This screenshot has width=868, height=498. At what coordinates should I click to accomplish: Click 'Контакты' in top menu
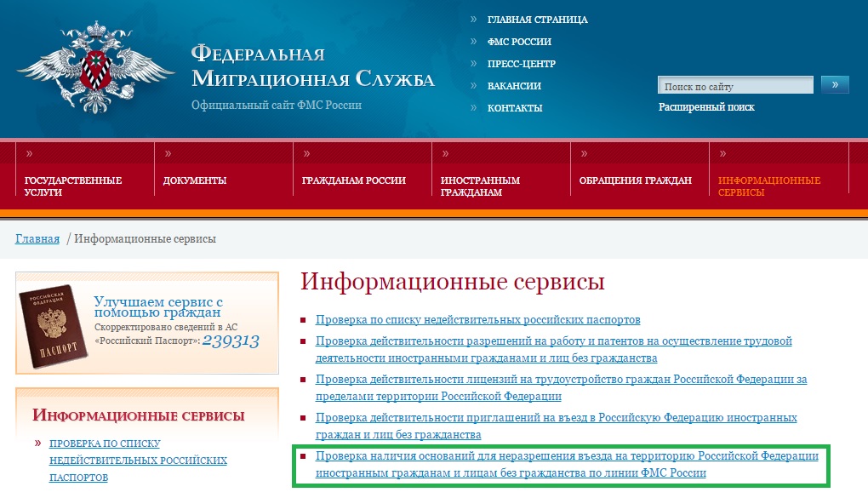click(514, 108)
